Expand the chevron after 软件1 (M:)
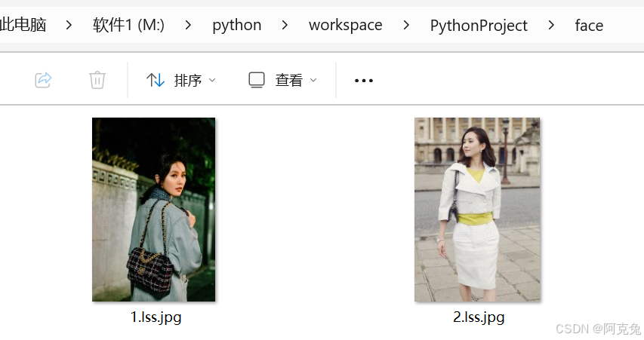 pos(188,26)
